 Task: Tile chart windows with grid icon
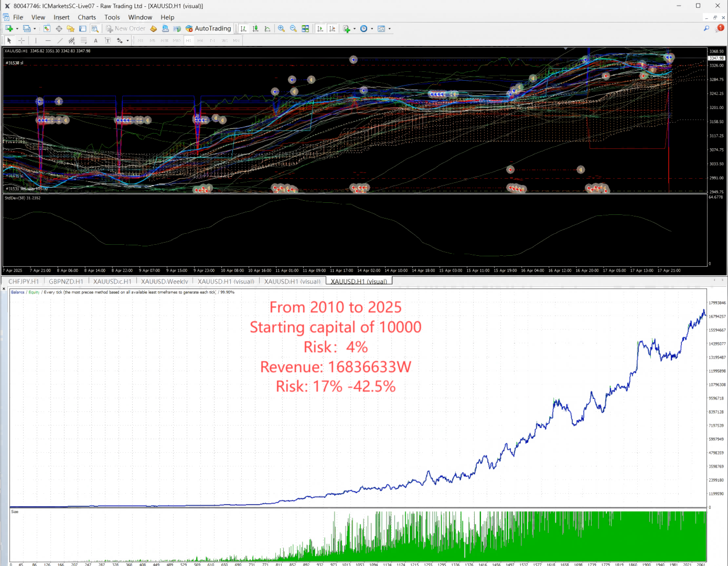pos(305,29)
